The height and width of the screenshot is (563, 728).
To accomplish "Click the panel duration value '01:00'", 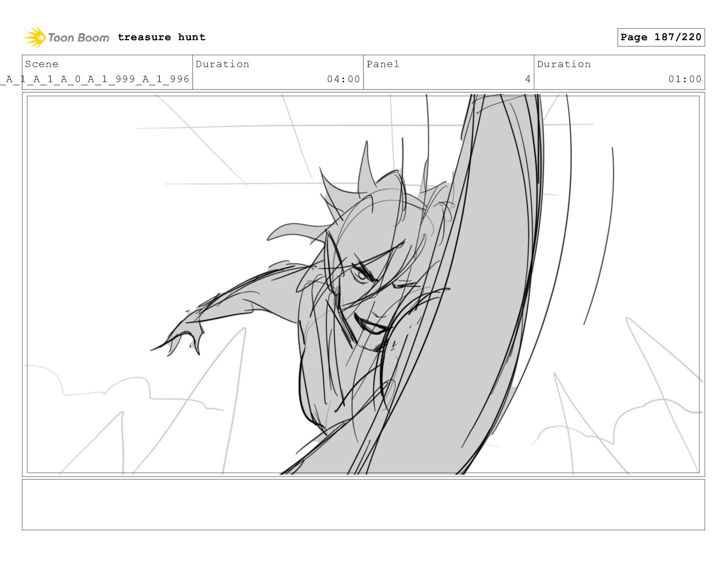I will 685,79.
